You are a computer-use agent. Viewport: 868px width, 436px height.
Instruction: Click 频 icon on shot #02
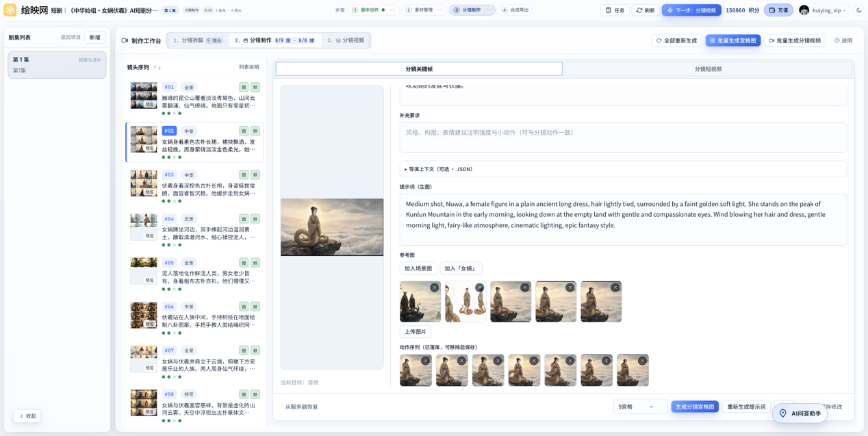click(255, 131)
